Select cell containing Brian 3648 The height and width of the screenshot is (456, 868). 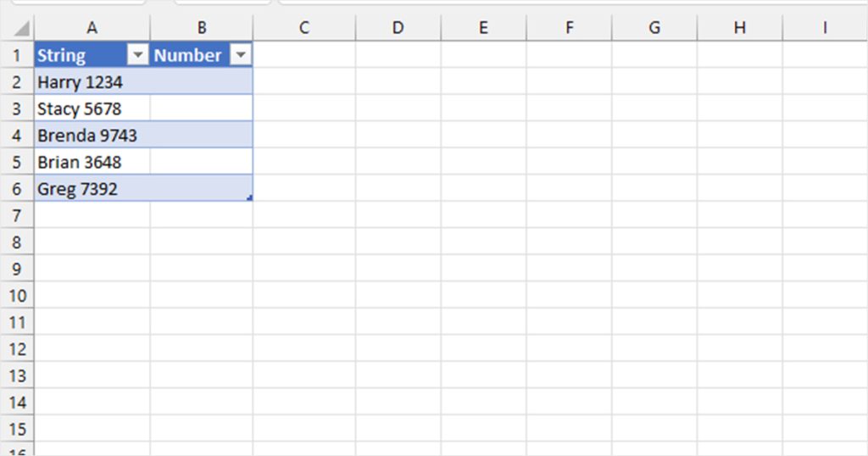[92, 162]
